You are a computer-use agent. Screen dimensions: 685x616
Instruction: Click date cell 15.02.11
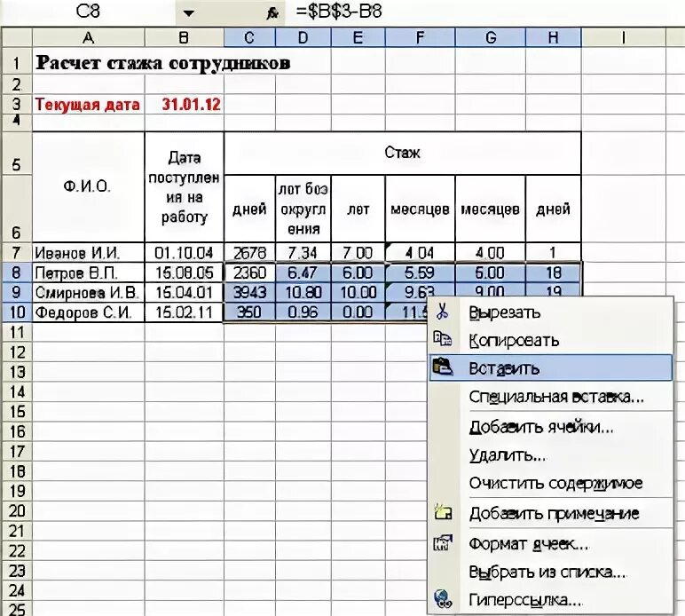click(184, 312)
